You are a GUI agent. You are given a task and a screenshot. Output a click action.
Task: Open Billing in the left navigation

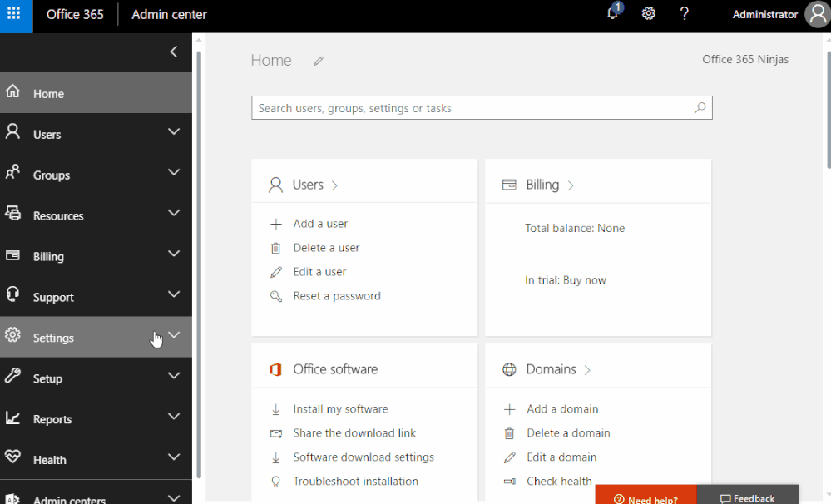pyautogui.click(x=48, y=257)
